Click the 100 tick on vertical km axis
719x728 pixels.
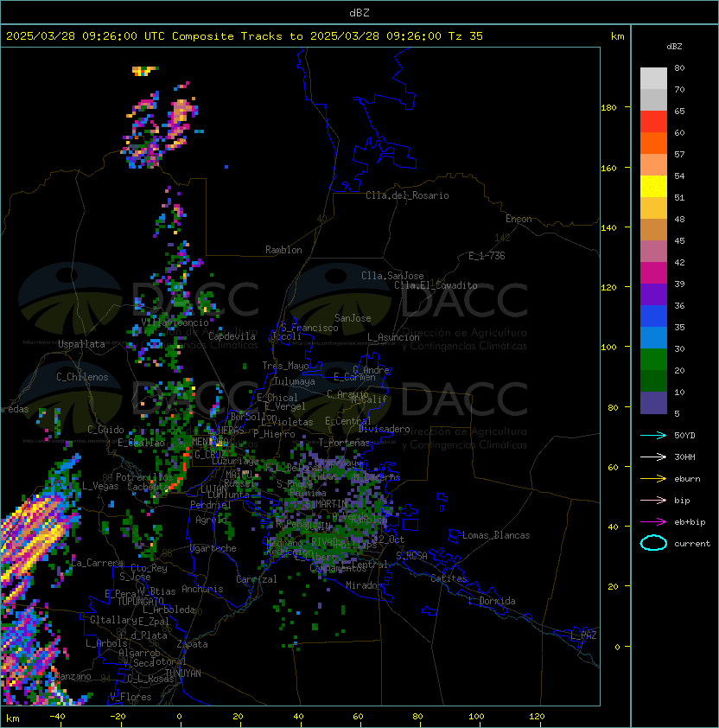coord(608,348)
